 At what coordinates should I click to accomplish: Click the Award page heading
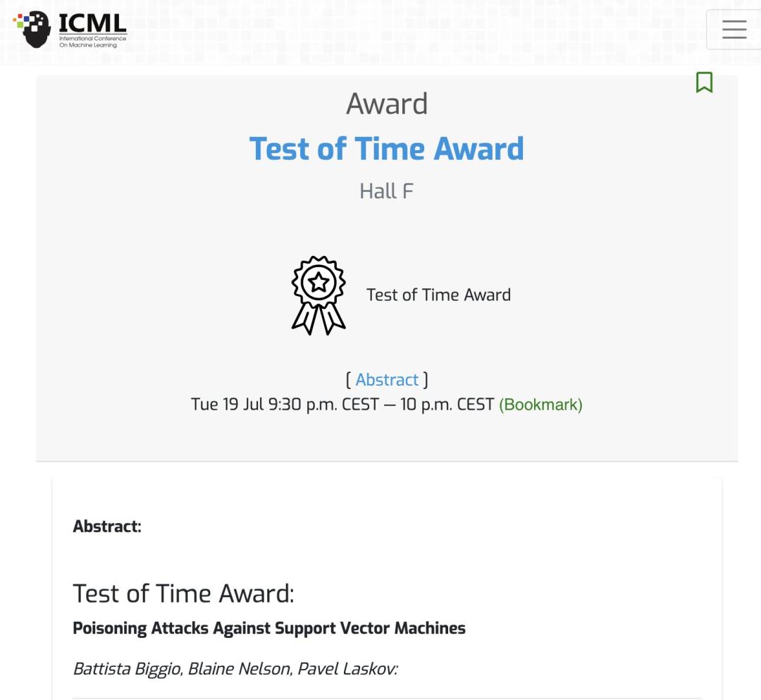click(385, 104)
